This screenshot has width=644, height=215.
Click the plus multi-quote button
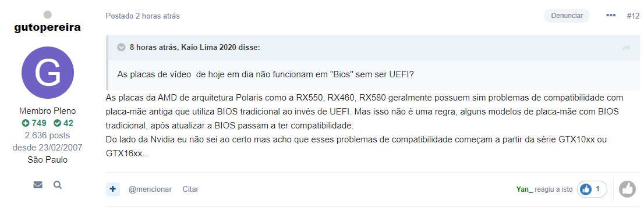coord(113,189)
